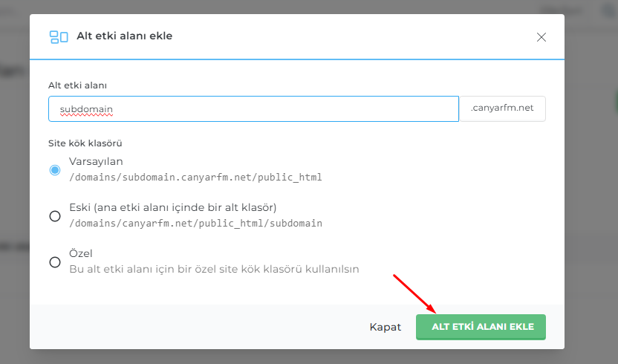Click the Alt etki alanı field label
The image size is (618, 364).
click(77, 85)
